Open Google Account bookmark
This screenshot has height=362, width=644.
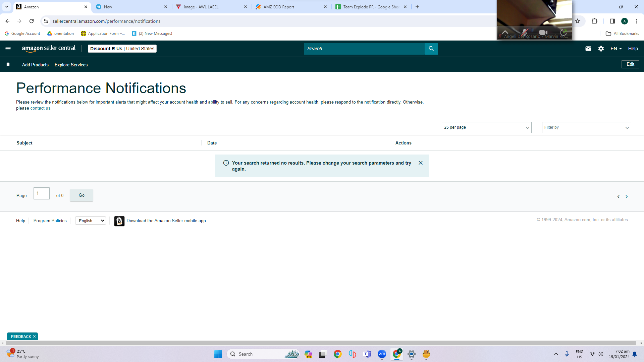coord(22,34)
